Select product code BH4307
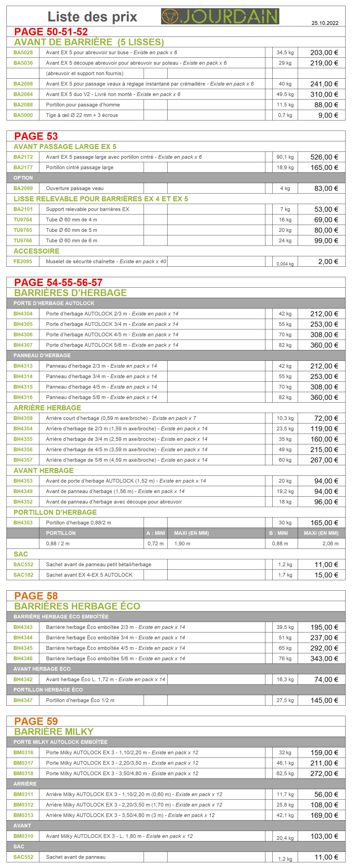 coord(23,345)
